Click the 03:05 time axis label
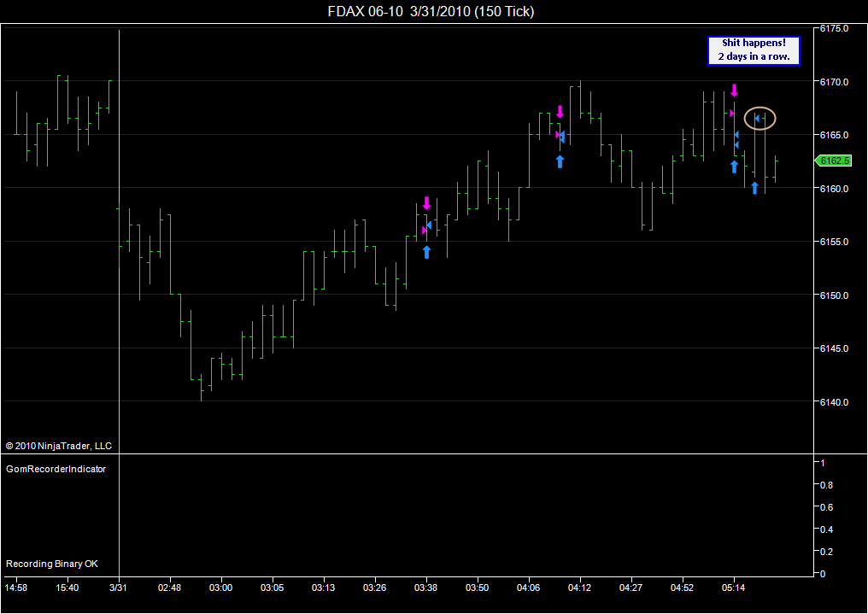The height and width of the screenshot is (614, 868). click(273, 588)
